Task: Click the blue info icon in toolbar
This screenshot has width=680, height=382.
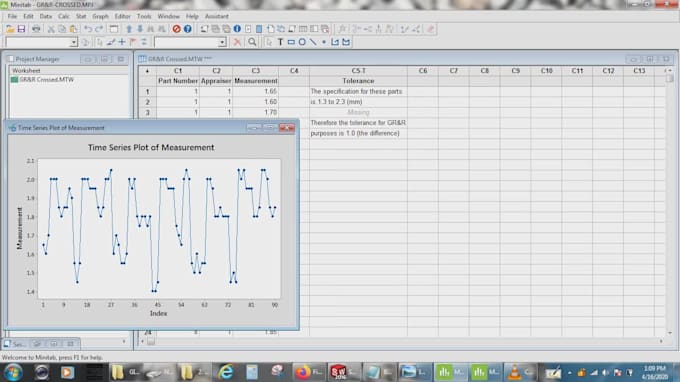Action: point(237,29)
